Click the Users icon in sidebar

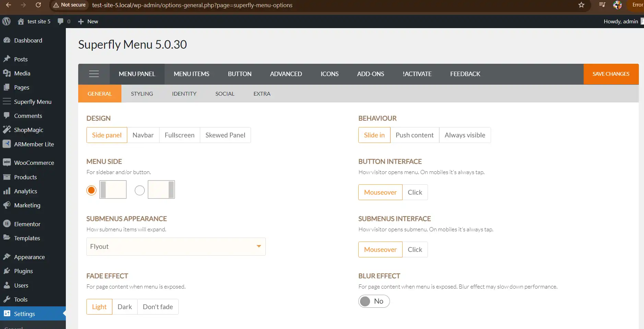[x=7, y=285]
